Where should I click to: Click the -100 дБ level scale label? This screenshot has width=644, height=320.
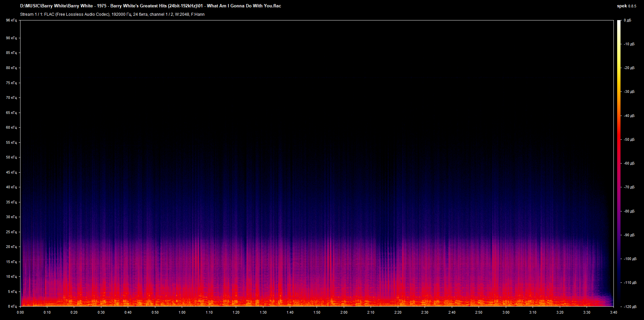(x=630, y=259)
